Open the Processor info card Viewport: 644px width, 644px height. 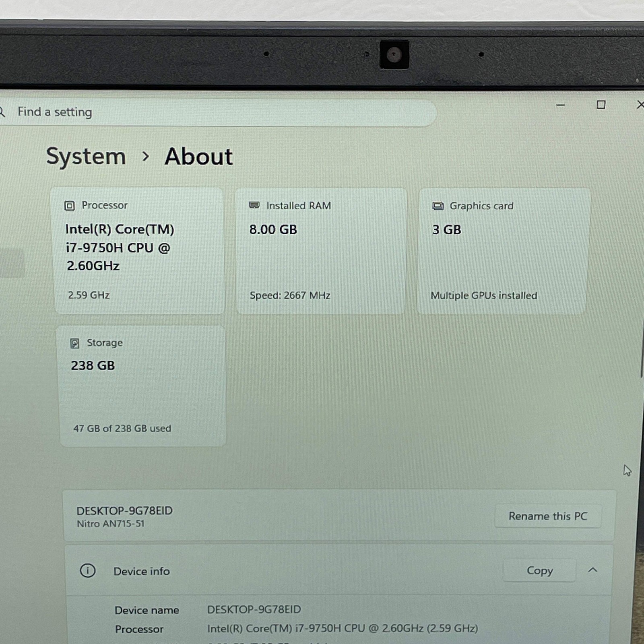[x=138, y=250]
